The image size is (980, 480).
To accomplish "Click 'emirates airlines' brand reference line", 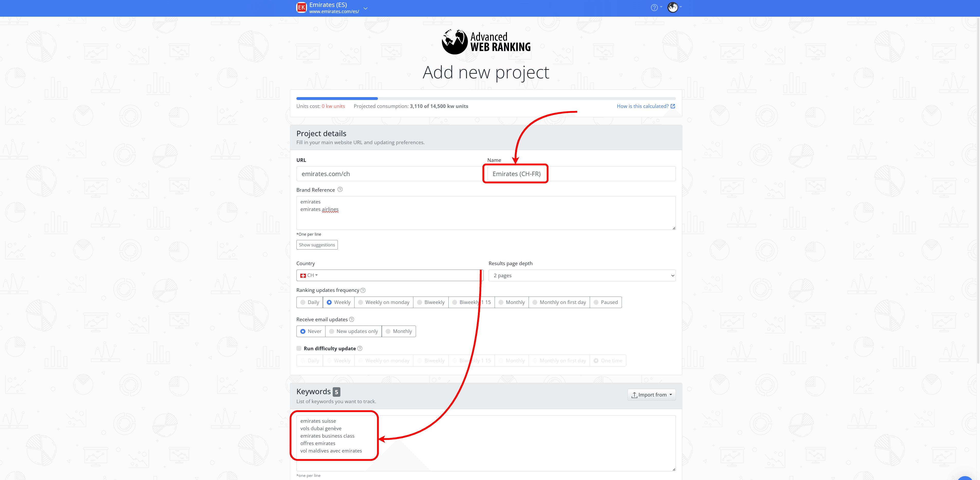I will point(319,209).
